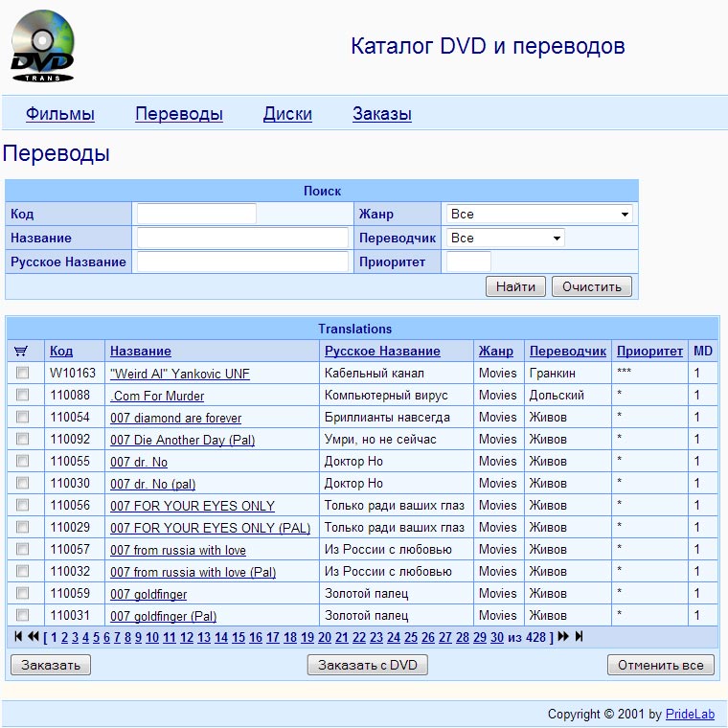Tick the checkbox for 110092 row
The image size is (728, 728).
(x=22, y=439)
